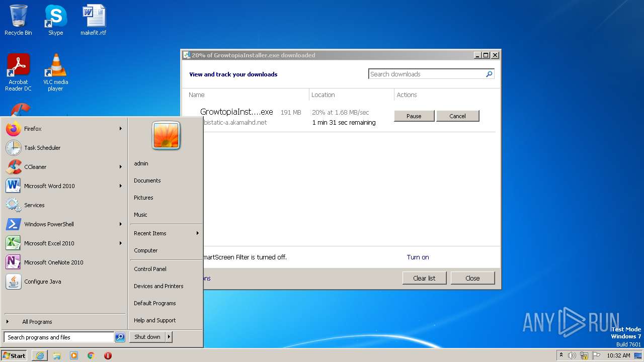
Task: Expand the Microsoft Excel 2010 recent list arrow
Action: (x=121, y=243)
